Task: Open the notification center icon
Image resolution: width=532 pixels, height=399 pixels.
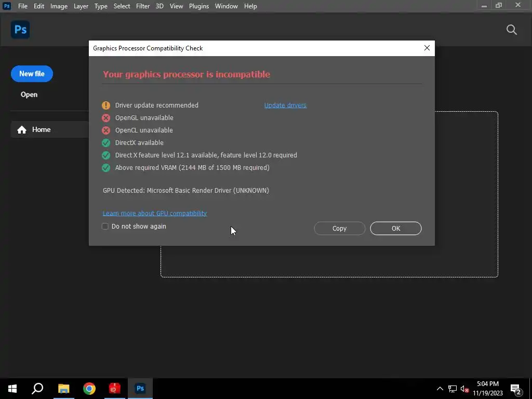Action: [516, 389]
